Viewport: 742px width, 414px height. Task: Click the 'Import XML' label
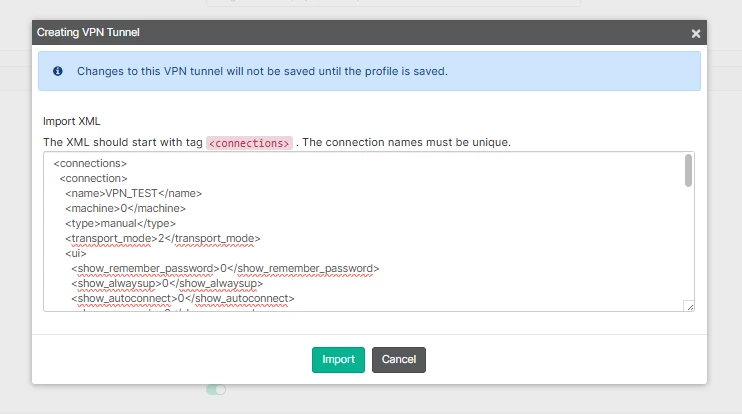[x=71, y=121]
